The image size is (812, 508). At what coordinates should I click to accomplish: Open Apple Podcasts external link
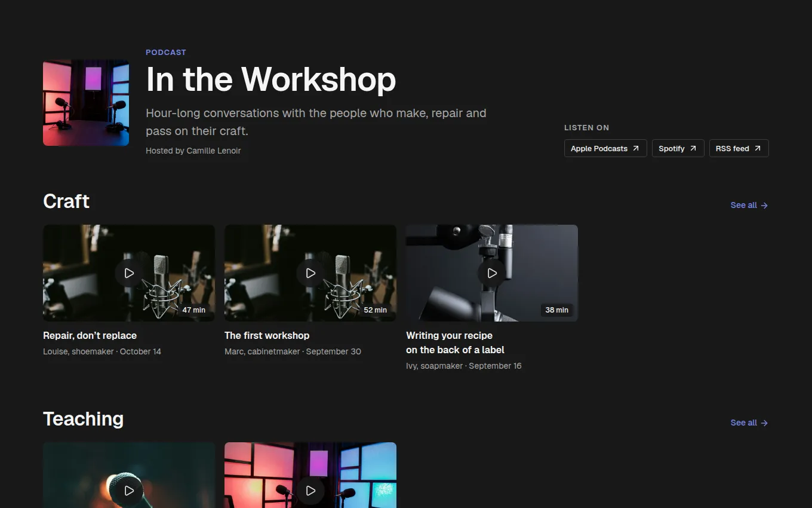pyautogui.click(x=605, y=148)
